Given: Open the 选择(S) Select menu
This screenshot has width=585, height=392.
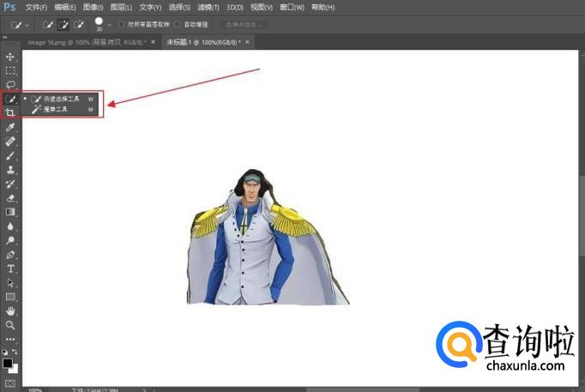Looking at the screenshot, I should [179, 8].
